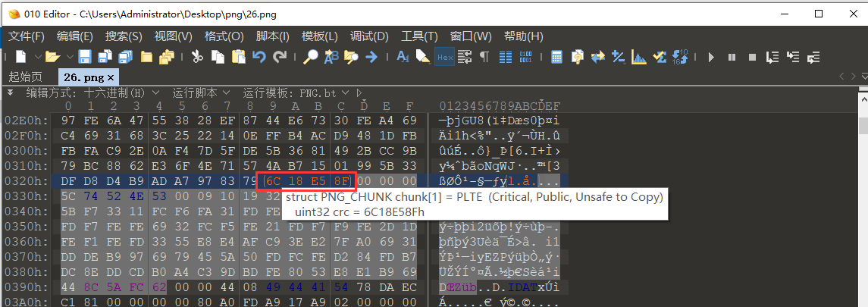Open the Histogram tool
Image resolution: width=868 pixels, height=307 pixels.
pyautogui.click(x=638, y=57)
